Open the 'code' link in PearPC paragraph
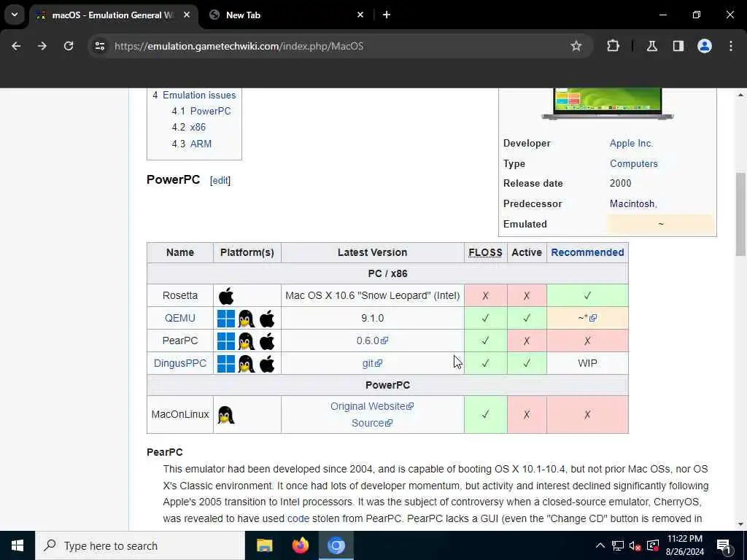The width and height of the screenshot is (747, 560). point(298,518)
